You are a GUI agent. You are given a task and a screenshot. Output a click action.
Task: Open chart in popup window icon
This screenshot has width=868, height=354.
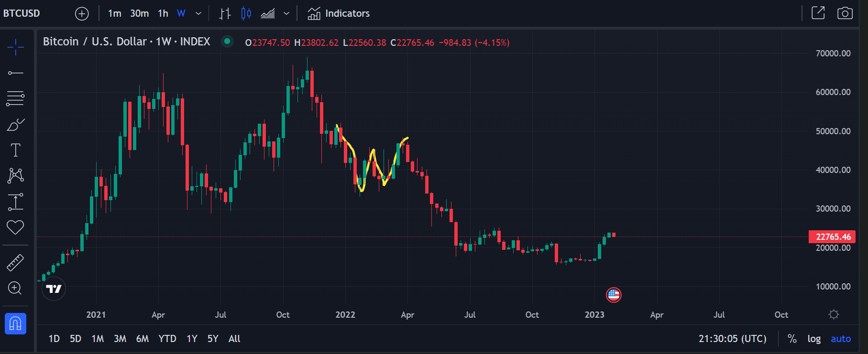(818, 13)
